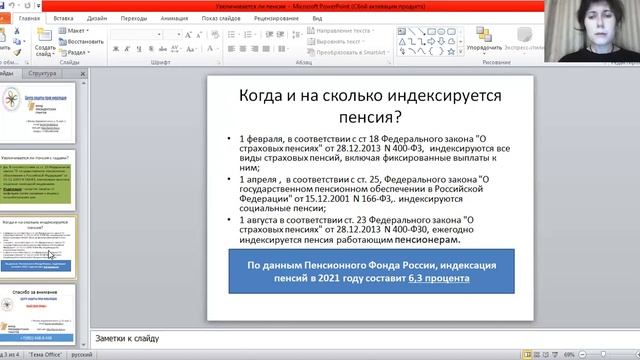640x360 pixels.
Task: Select the oval shape in shapes gallery
Action: point(441,31)
